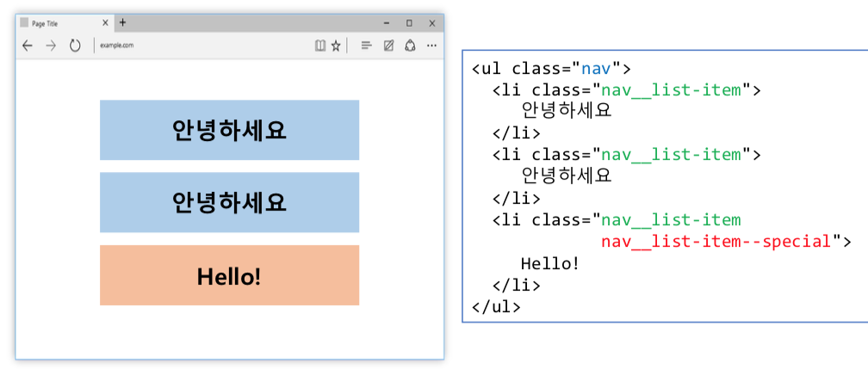
Task: Maximize the browser window
Action: (409, 23)
